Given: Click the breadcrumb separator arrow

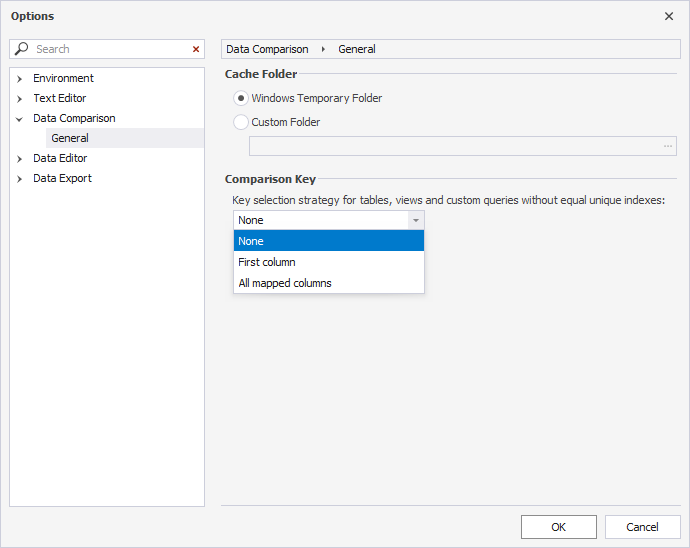Looking at the screenshot, I should pos(323,49).
